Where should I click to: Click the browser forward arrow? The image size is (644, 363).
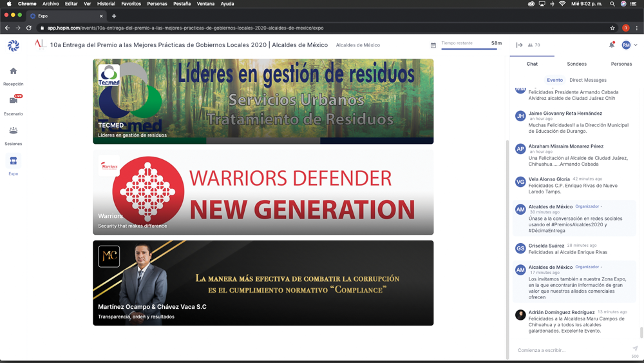click(17, 28)
